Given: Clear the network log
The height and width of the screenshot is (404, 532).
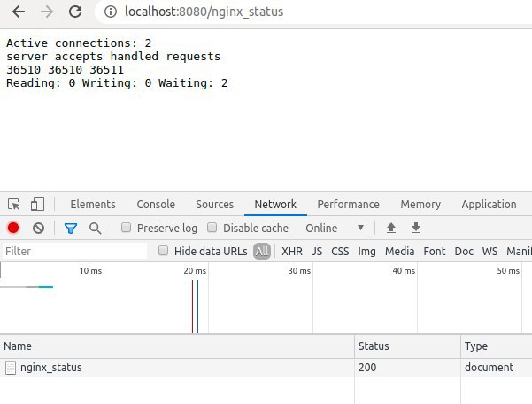Looking at the screenshot, I should [x=38, y=228].
